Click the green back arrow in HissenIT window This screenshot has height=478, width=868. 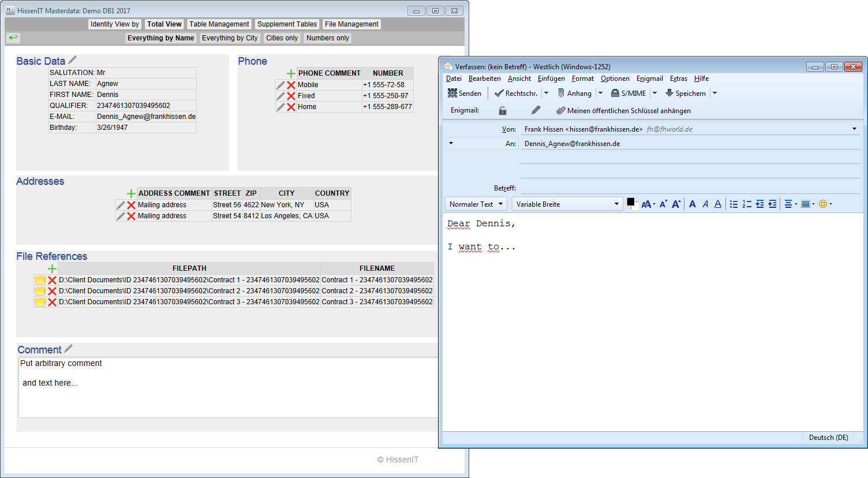coord(13,38)
